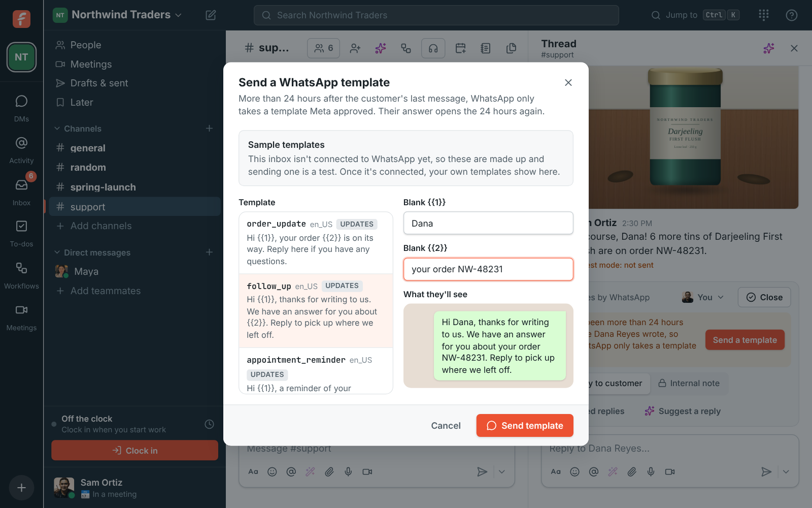The width and height of the screenshot is (812, 508).
Task: Go to Drafts & sent
Action: (135, 83)
